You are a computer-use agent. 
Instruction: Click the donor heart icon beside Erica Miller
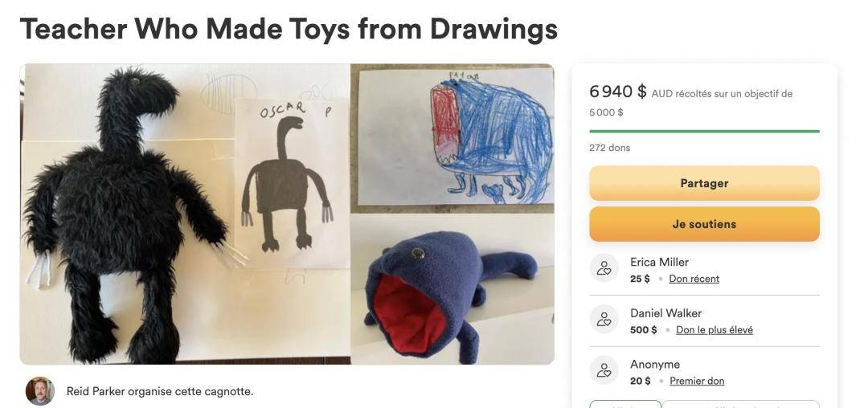tap(604, 268)
